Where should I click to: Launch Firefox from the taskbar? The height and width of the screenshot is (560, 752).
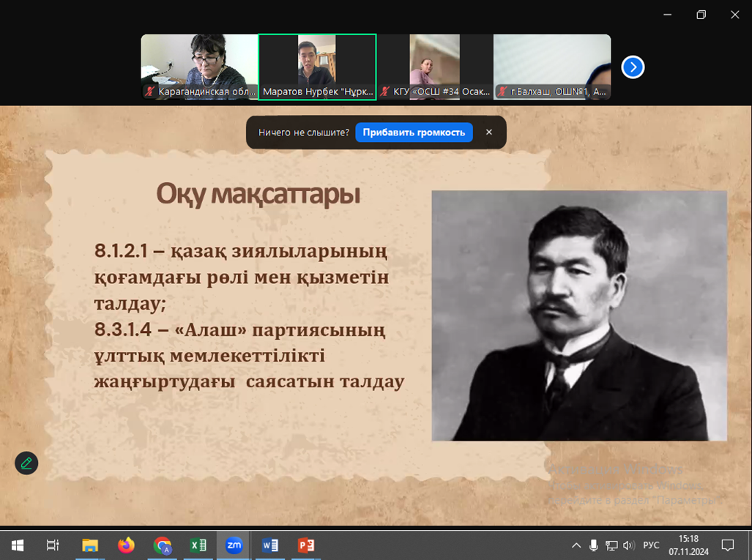[126, 545]
